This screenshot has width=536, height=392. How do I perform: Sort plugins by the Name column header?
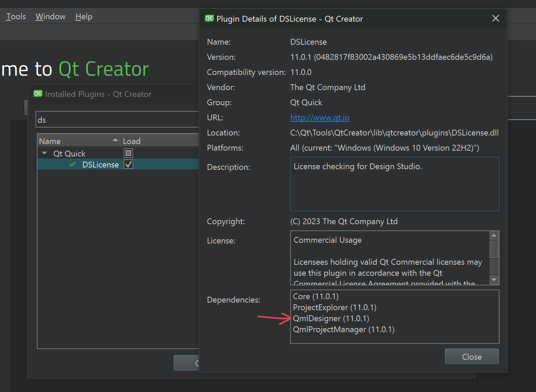coord(78,141)
